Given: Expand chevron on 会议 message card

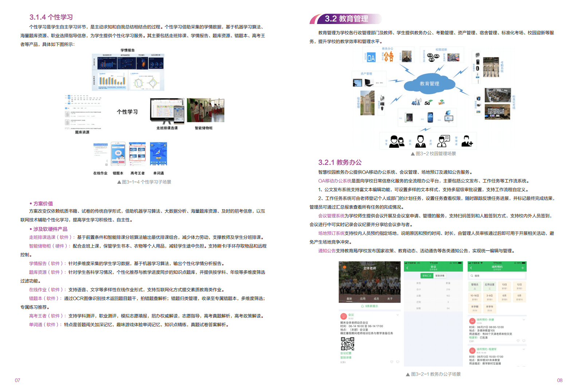Looking at the screenshot, I should coord(397,315).
